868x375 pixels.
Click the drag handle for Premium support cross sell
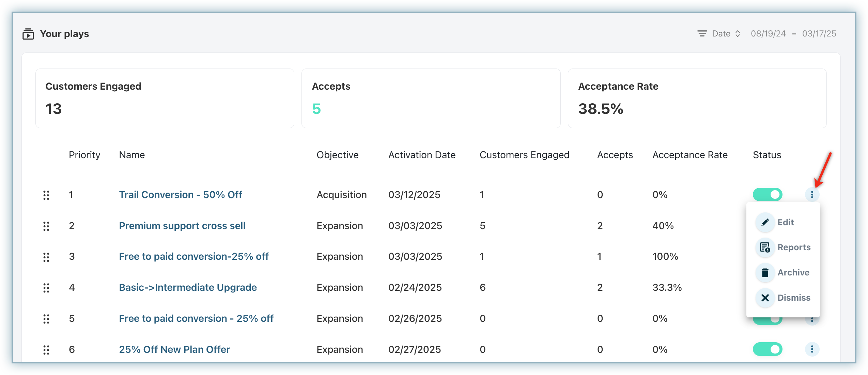point(46,226)
